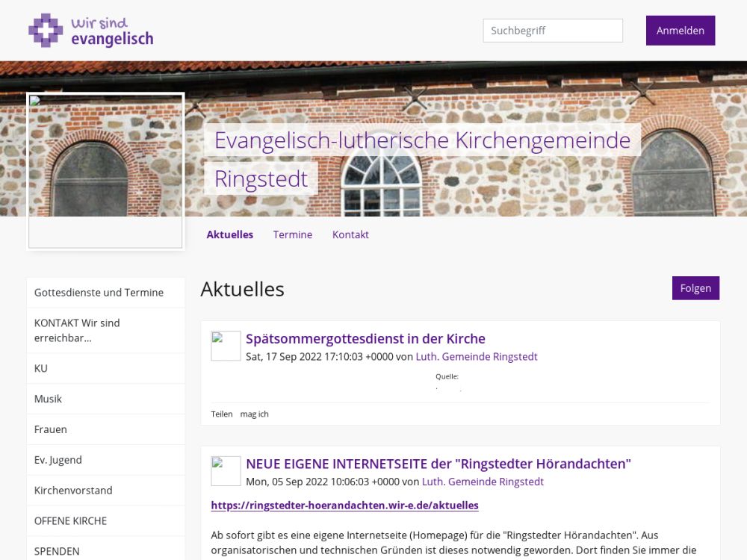Click mag ich under the first post

tap(254, 414)
